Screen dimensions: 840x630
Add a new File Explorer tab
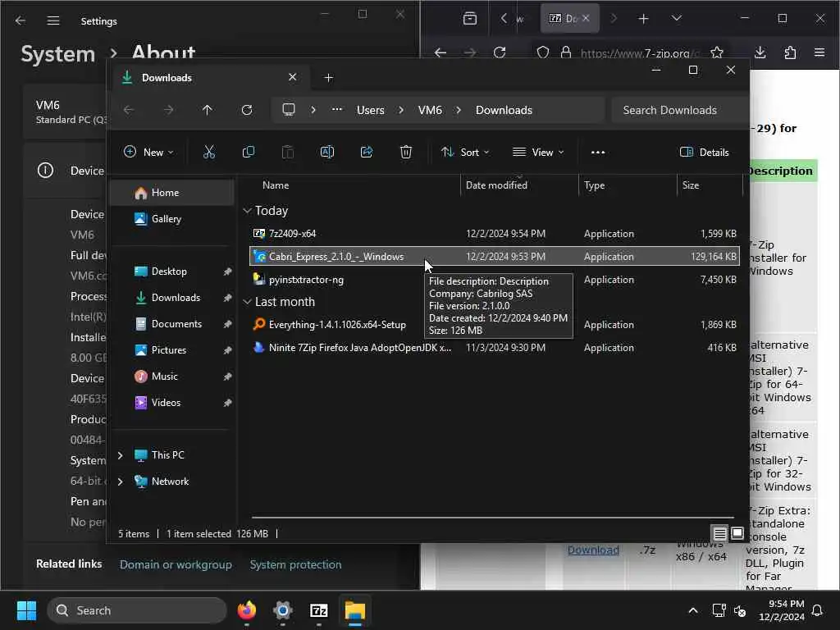pyautogui.click(x=328, y=78)
